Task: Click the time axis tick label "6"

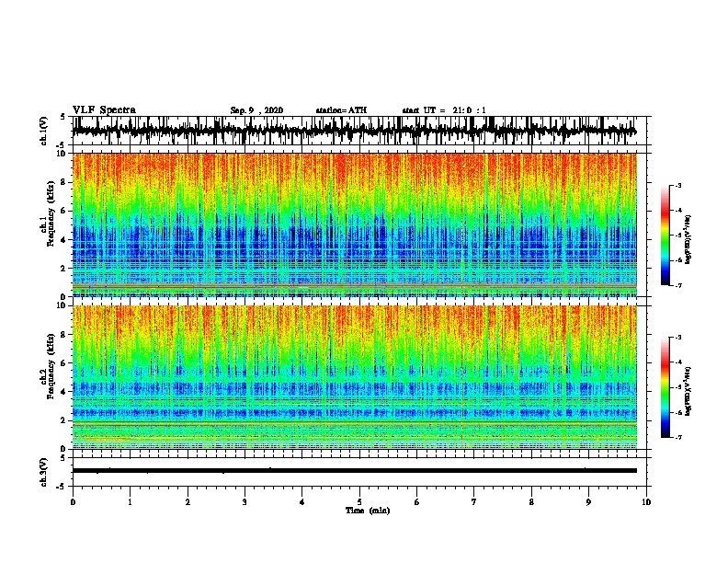Action: [417, 502]
